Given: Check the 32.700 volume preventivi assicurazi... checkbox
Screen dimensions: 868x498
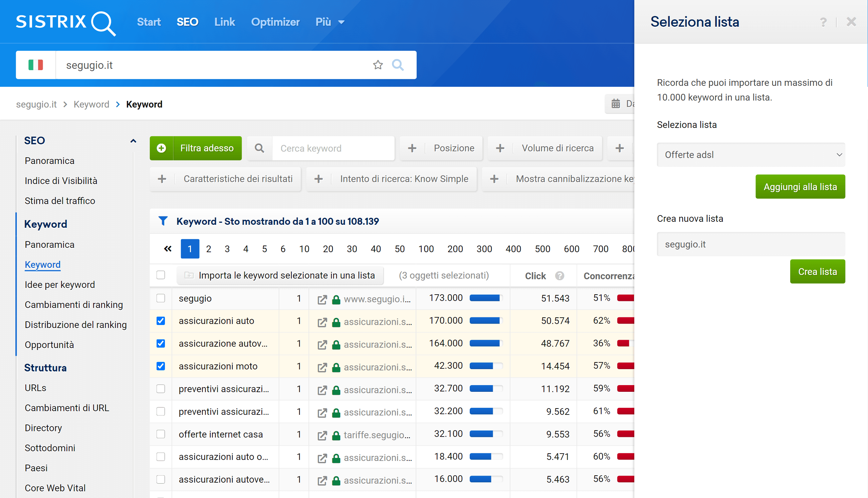Looking at the screenshot, I should (161, 389).
